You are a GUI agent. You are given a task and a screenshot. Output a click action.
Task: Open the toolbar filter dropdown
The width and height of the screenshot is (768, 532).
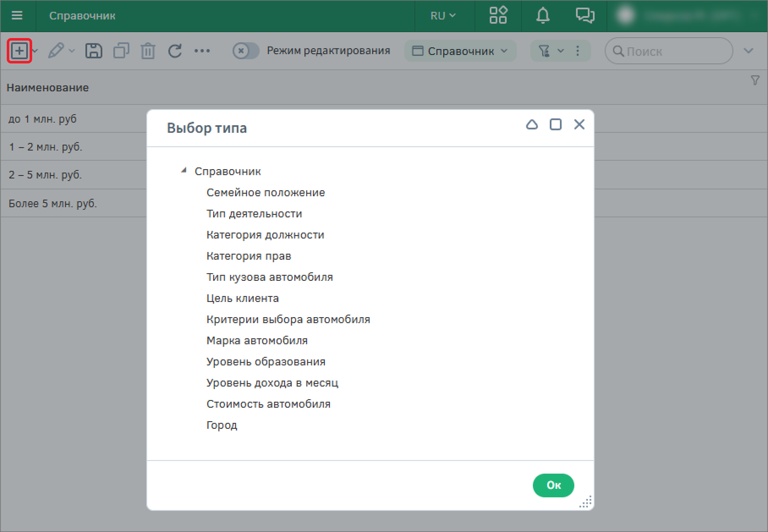(551, 51)
